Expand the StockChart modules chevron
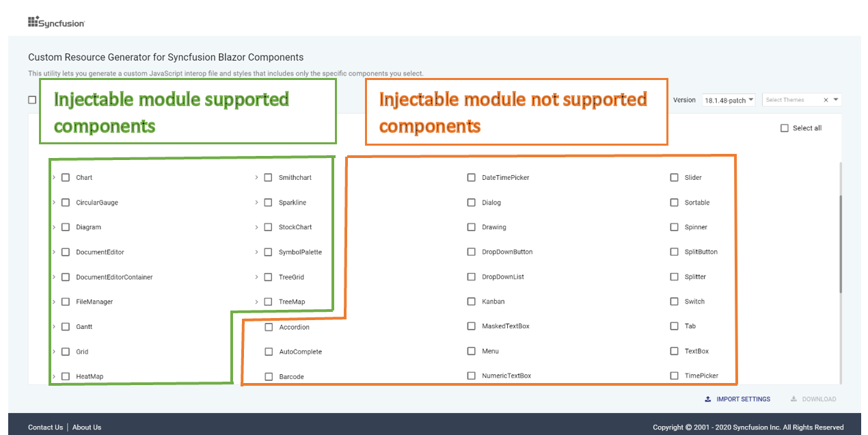The width and height of the screenshot is (868, 435). click(256, 227)
